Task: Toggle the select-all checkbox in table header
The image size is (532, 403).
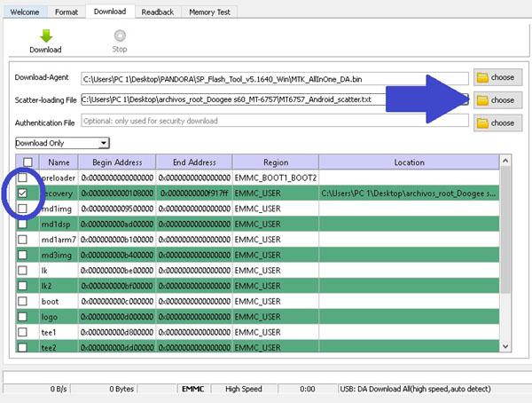Action: pos(27,162)
